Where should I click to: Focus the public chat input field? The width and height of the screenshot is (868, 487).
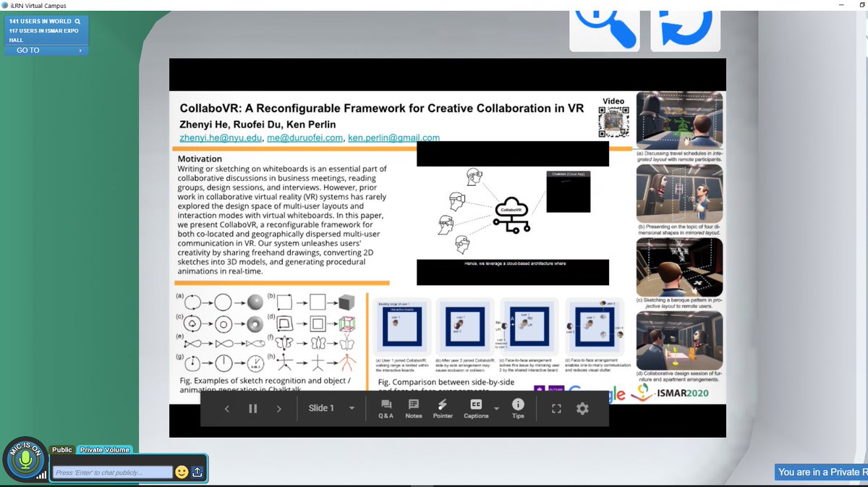point(112,473)
